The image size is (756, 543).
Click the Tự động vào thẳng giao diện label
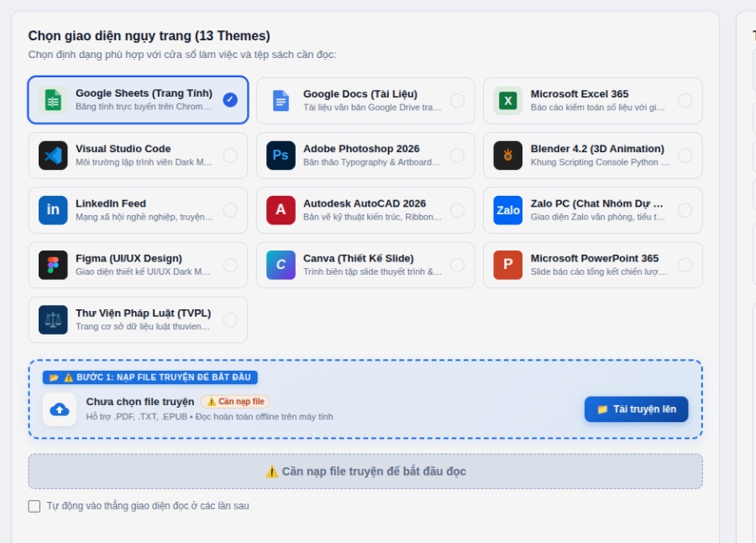148,506
